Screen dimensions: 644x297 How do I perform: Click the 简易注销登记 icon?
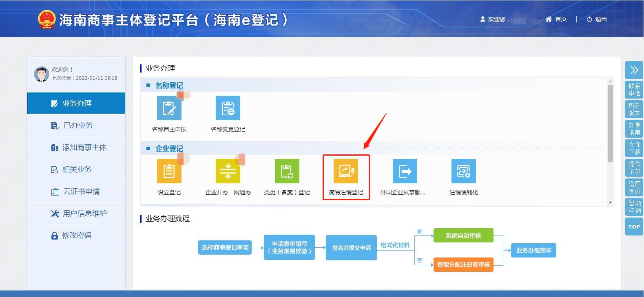[346, 172]
